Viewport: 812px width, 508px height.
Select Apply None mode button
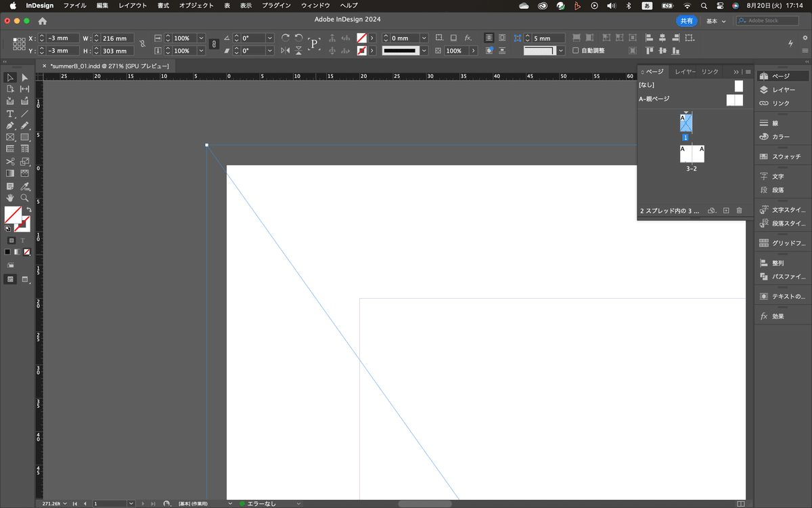27,252
